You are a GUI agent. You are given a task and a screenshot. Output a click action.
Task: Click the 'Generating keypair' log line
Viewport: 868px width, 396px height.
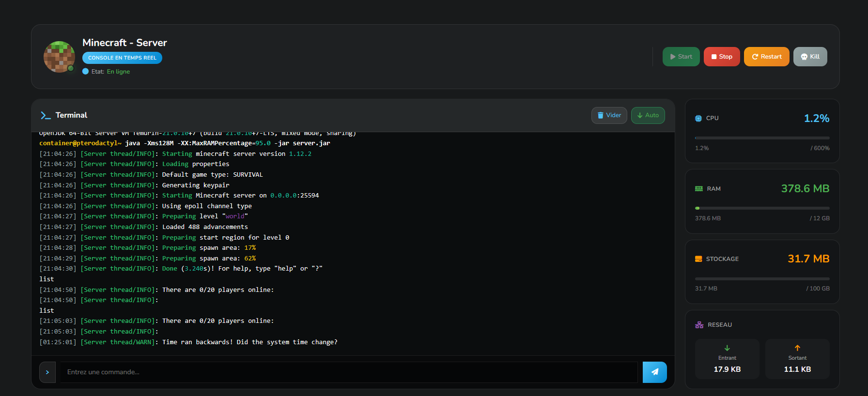134,185
